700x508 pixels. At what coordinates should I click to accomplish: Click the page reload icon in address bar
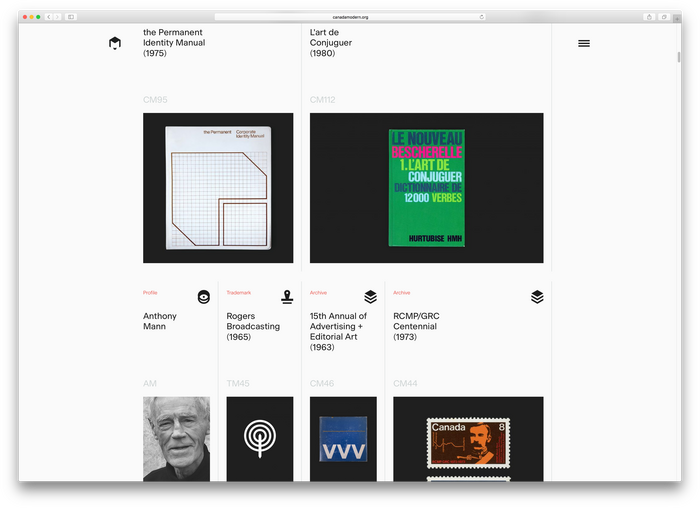click(481, 17)
